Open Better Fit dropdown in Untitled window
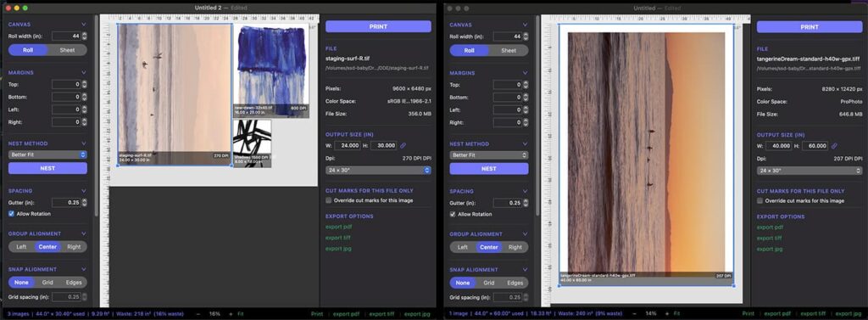This screenshot has height=320, width=868. coord(489,155)
